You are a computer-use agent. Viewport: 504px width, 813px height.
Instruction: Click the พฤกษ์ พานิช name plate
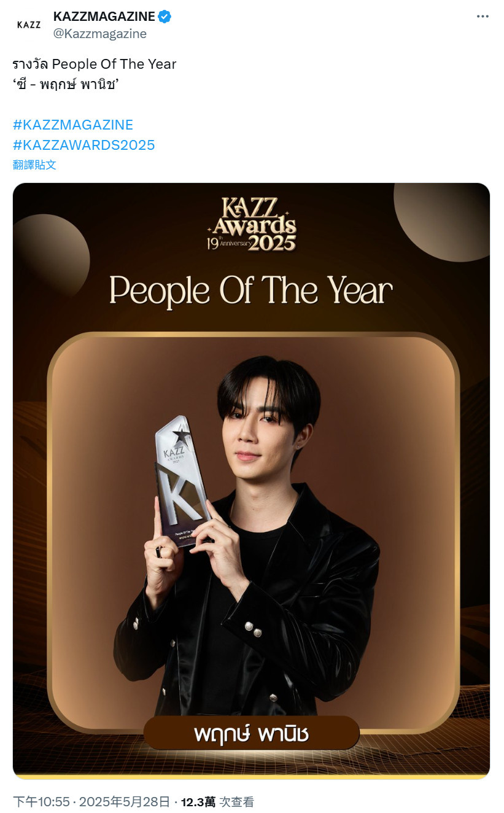pos(251,733)
